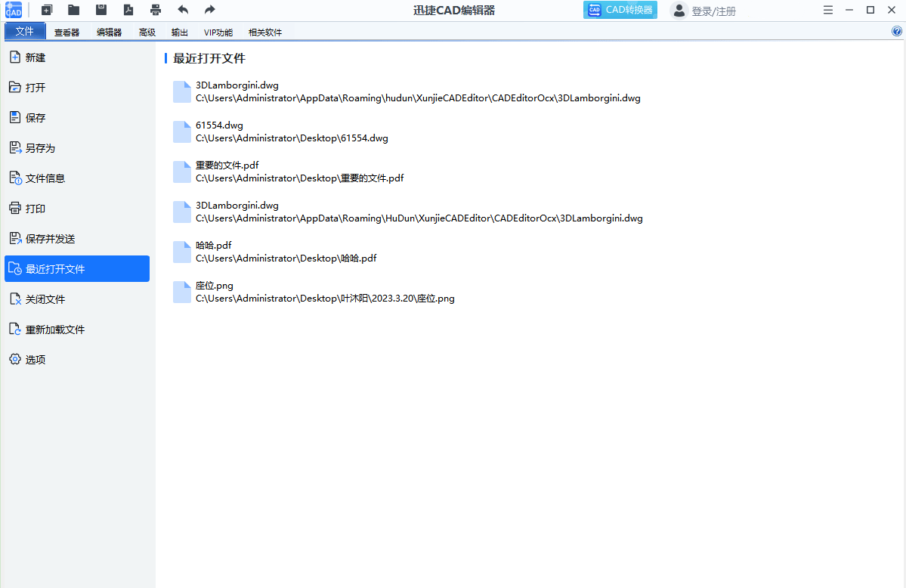This screenshot has width=906, height=588.
Task: Print using the printer icon in title bar
Action: coord(156,10)
